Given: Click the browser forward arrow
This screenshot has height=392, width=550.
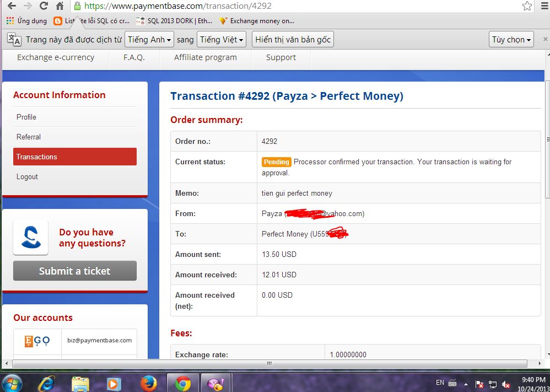Looking at the screenshot, I should coord(28,6).
